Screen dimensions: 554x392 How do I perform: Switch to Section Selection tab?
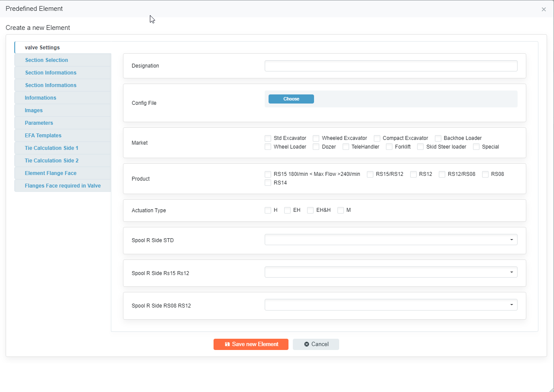coord(63,60)
